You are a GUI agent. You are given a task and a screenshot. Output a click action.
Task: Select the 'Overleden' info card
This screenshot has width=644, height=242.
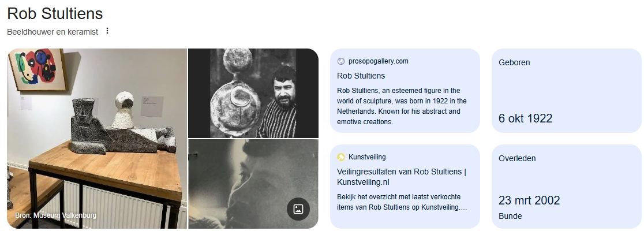[x=566, y=186]
